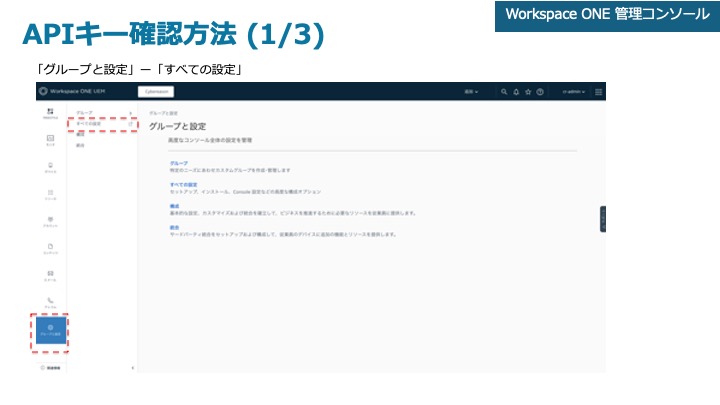The image size is (720, 405).
Task: Open the blue 統合 link in main content
Action: (x=174, y=227)
